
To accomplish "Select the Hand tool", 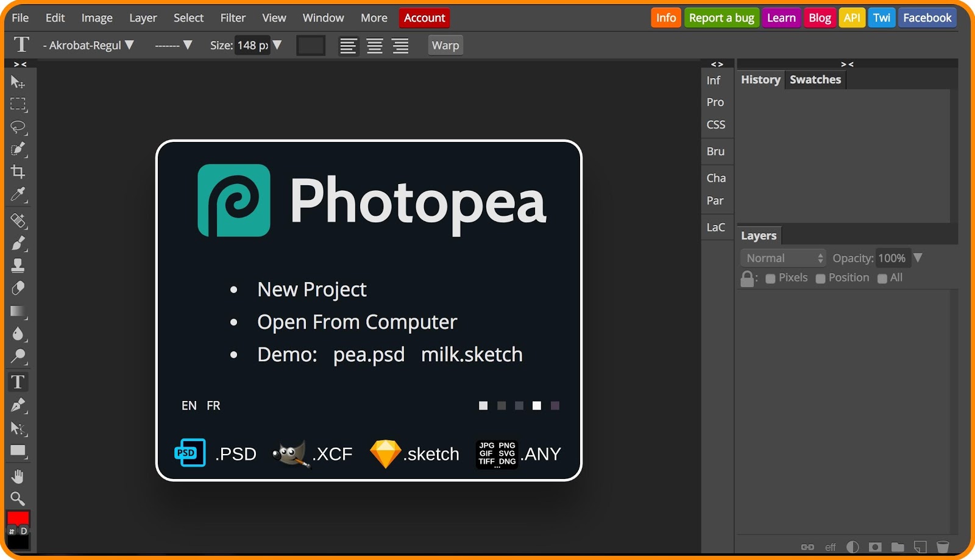I will (x=18, y=477).
